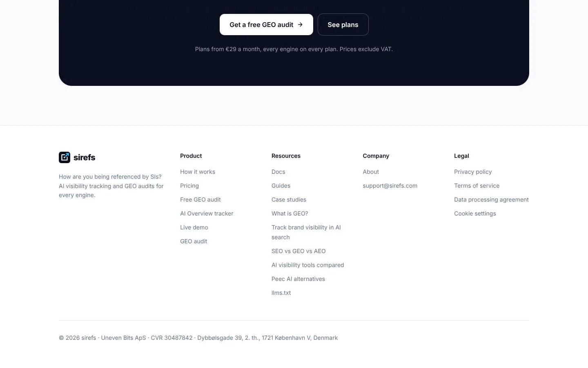
Task: Go to the Pricing page link
Action: tap(189, 186)
